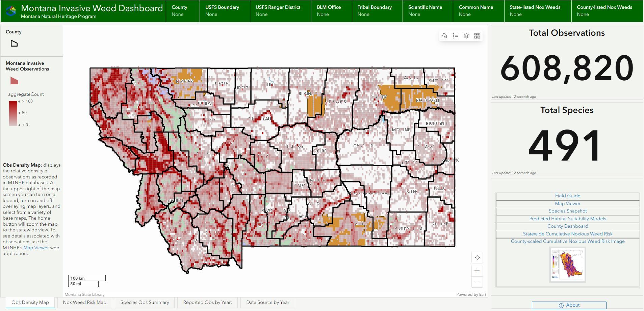Select the County polygon icon in left panel
This screenshot has height=311, width=644.
(14, 43)
